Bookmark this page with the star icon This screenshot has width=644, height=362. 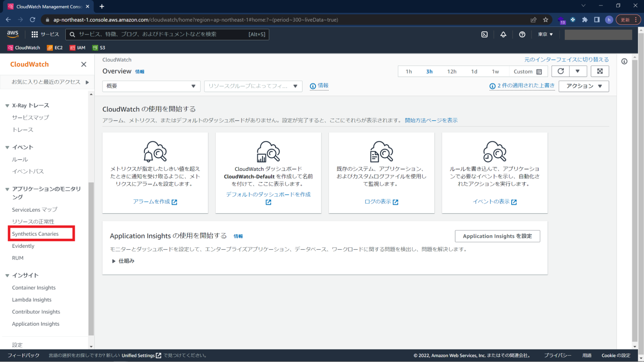coord(545,20)
